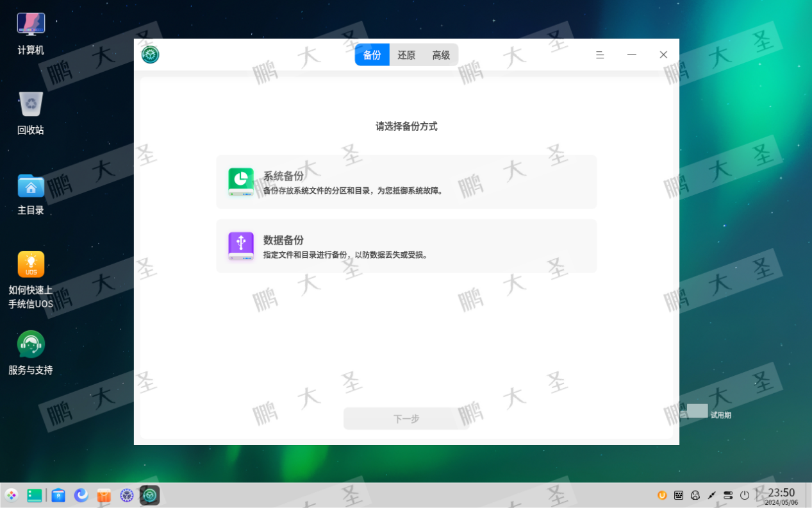Open 计算机 desktop icon
This screenshot has width=812, height=508.
tap(31, 33)
